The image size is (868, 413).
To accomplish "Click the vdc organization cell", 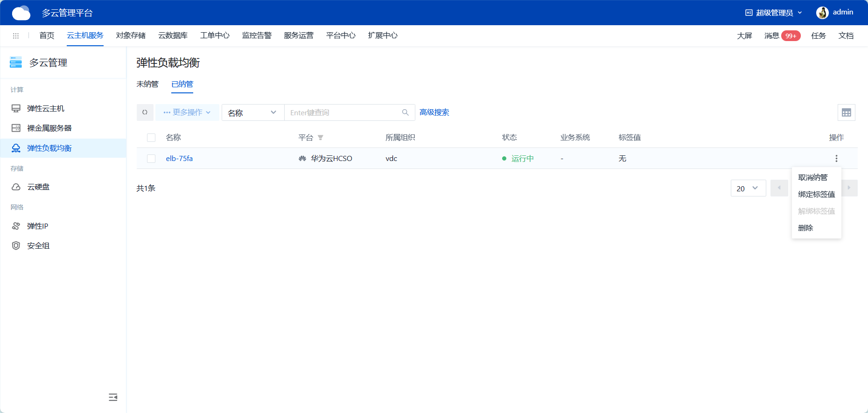I will click(x=391, y=159).
